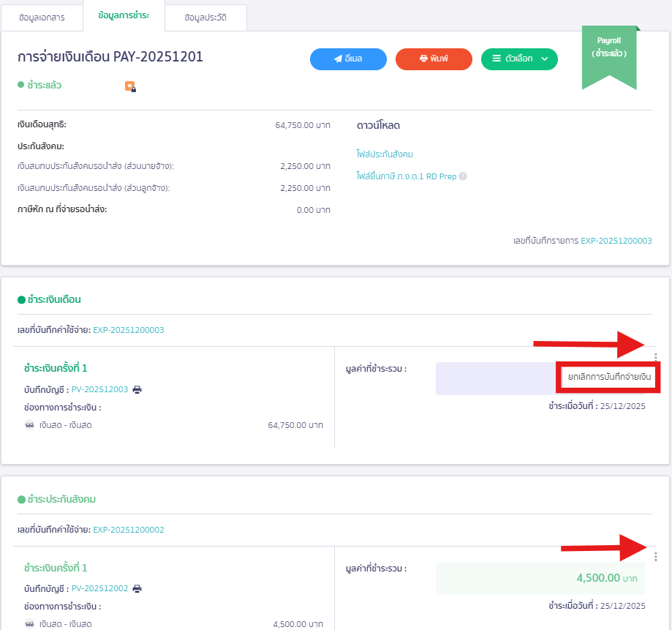The height and width of the screenshot is (630, 672).
Task: Click the print icon beside PV-202512002
Action: (x=137, y=588)
